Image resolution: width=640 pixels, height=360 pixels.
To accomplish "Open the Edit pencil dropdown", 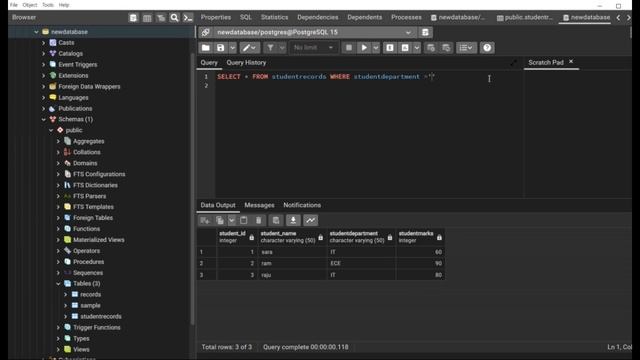I will tap(249, 48).
